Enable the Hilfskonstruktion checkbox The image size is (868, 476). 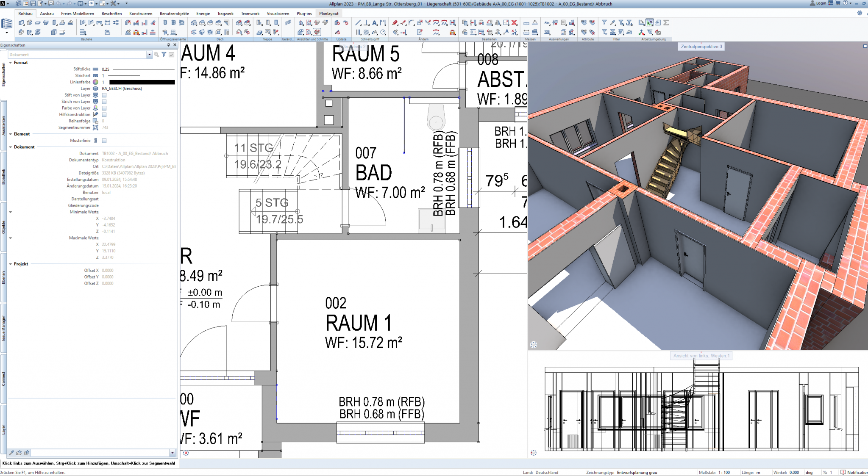[104, 115]
